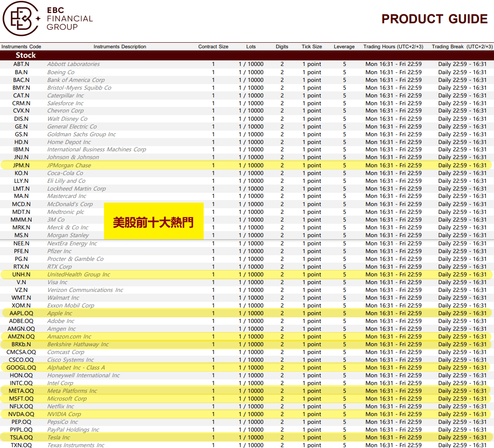
Task: Select the CVX.N instrument code
Action: [21, 111]
